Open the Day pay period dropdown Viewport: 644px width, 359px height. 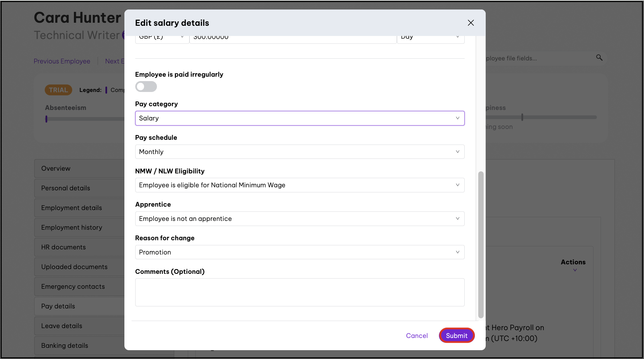[430, 38]
